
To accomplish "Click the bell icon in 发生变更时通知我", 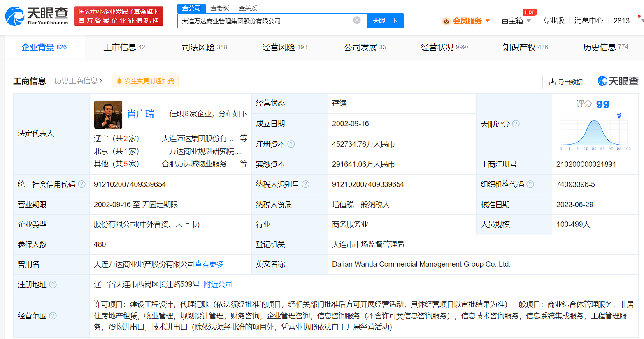I will click(119, 81).
